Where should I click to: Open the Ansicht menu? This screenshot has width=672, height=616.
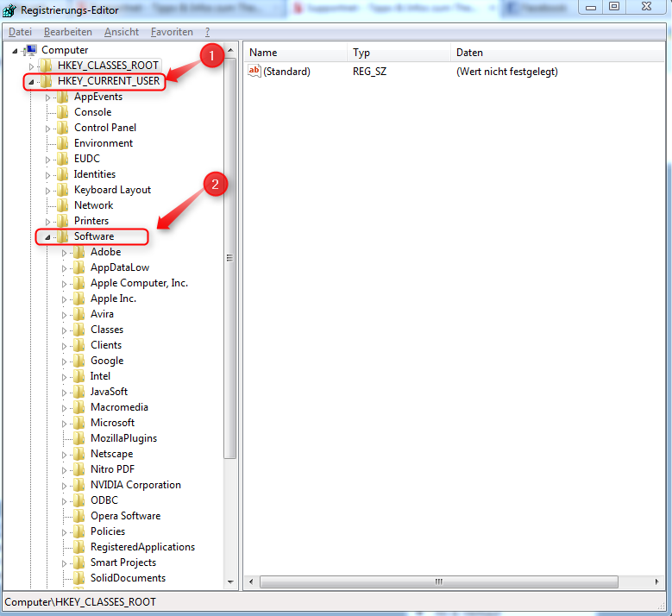coord(122,32)
